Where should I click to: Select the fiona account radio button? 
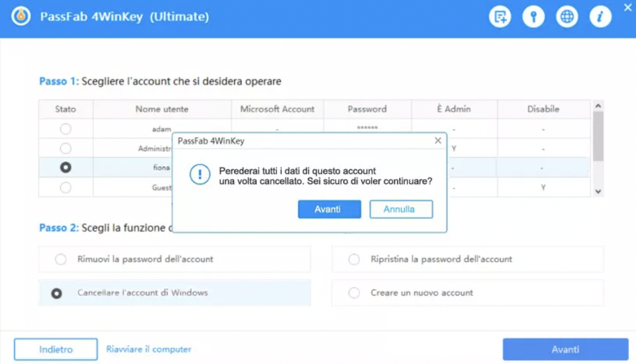tap(66, 167)
